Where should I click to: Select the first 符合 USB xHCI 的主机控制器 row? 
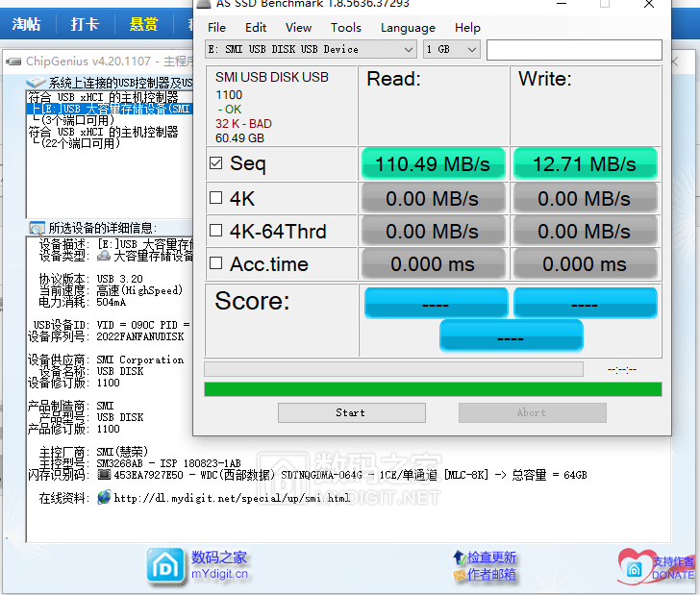(103, 97)
